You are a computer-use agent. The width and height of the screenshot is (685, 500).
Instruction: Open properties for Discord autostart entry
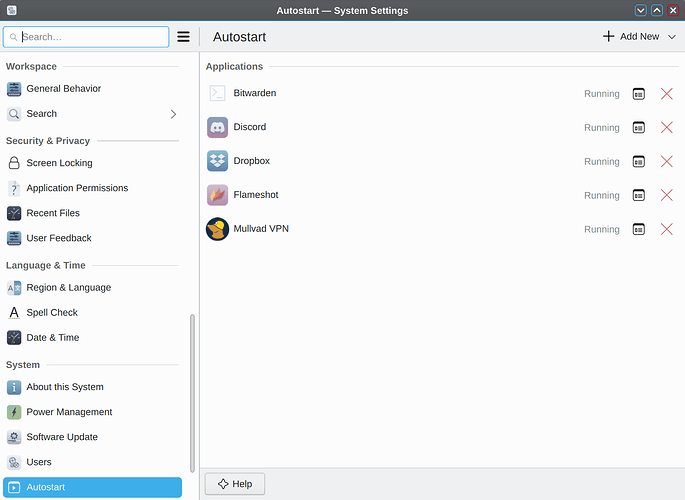coord(638,128)
